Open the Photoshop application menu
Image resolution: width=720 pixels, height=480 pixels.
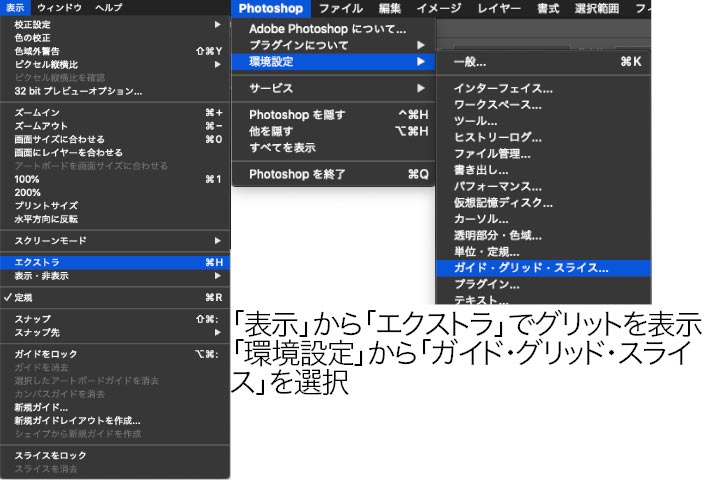[270, 9]
